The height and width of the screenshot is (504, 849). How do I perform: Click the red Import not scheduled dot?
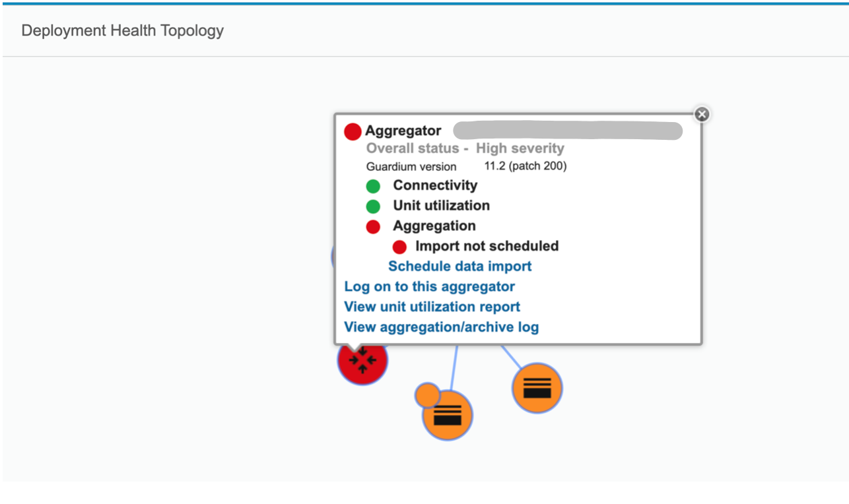point(399,247)
